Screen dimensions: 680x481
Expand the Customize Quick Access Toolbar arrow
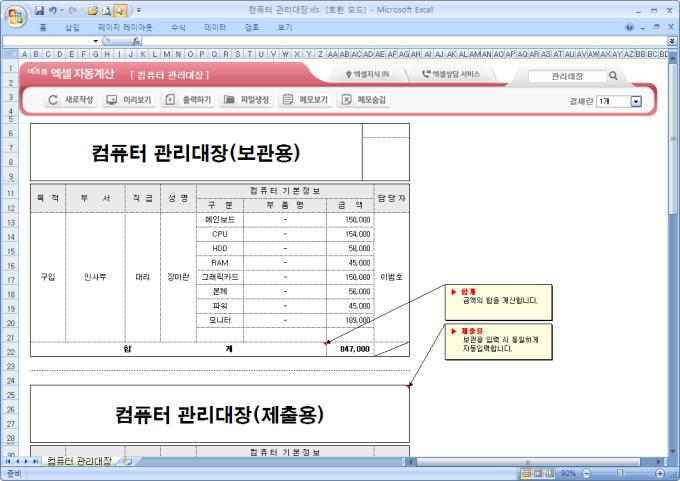139,10
